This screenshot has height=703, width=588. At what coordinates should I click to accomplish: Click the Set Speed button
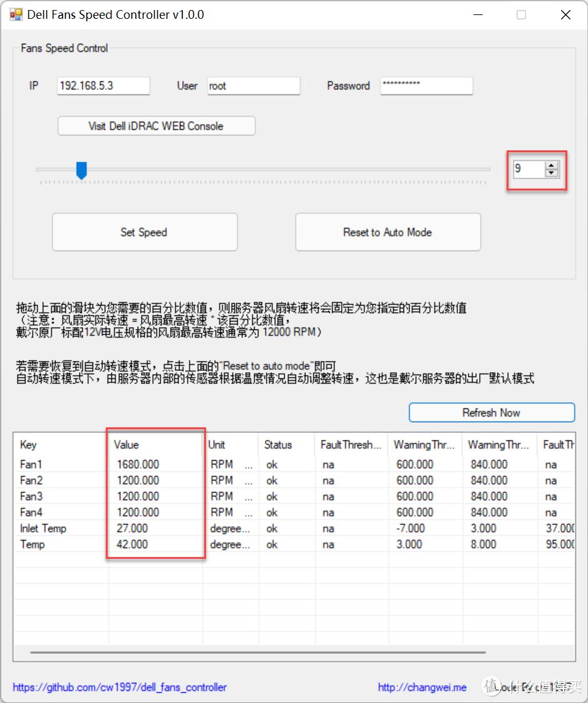[x=144, y=232]
